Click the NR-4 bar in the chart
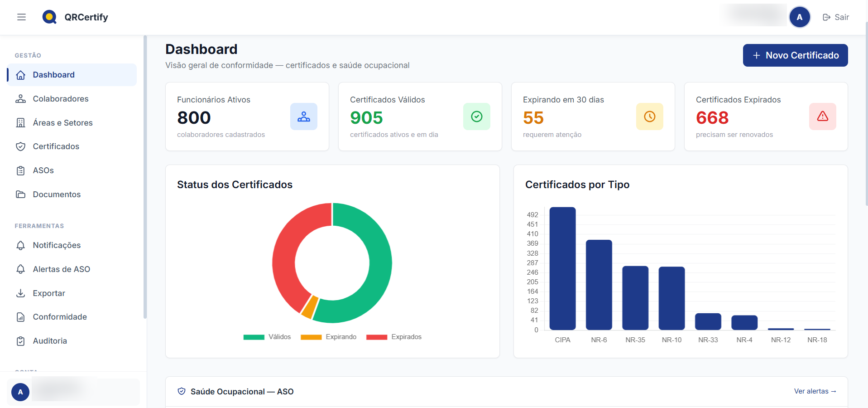Screen dimensions: 868x408 744,322
